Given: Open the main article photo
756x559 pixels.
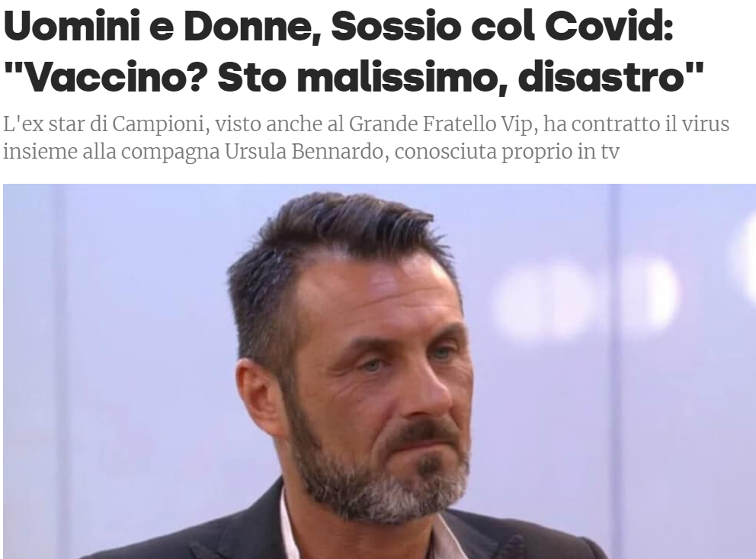Looking at the screenshot, I should [380, 371].
